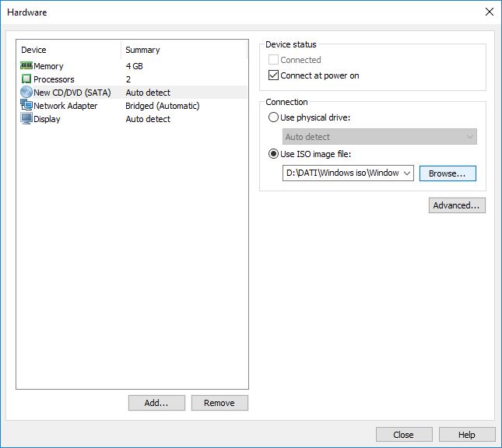502x448 pixels.
Task: Click Auto detect summary of Display row
Action: (148, 119)
